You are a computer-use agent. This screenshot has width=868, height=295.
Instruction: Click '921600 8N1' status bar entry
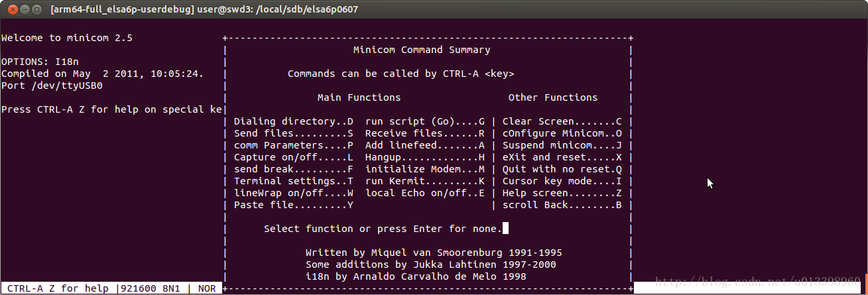pos(151,288)
